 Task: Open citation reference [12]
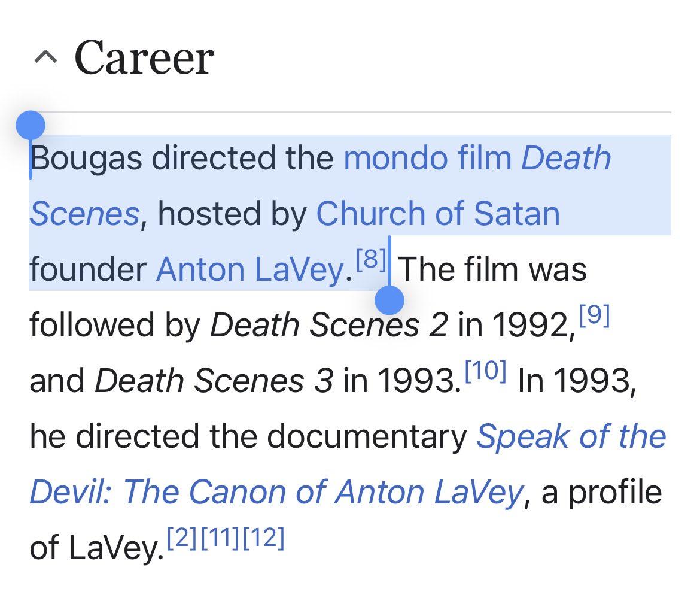tap(263, 538)
